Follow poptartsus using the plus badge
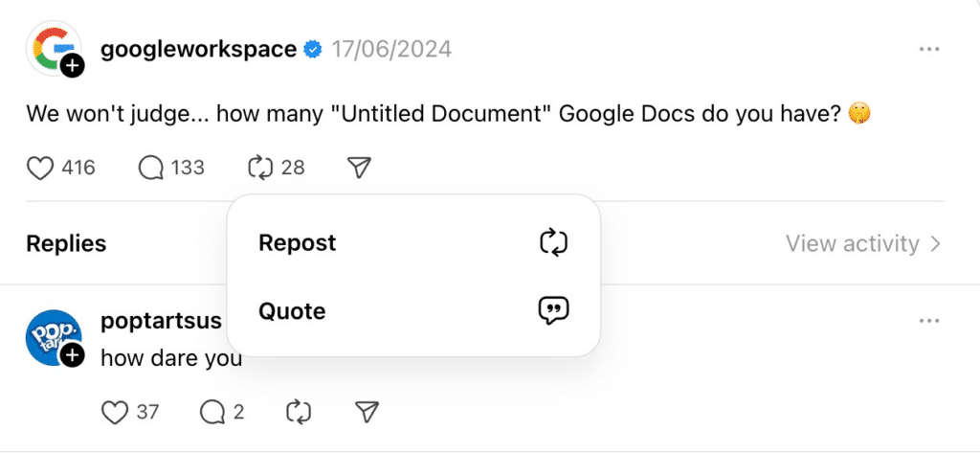Screen dimensions: 980x453 73,356
